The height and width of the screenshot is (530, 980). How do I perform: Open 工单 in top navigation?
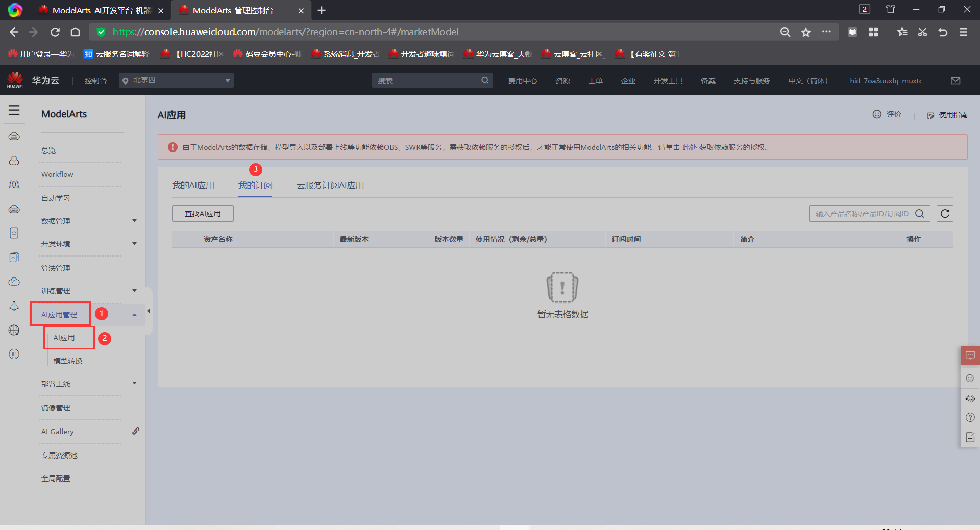[595, 81]
